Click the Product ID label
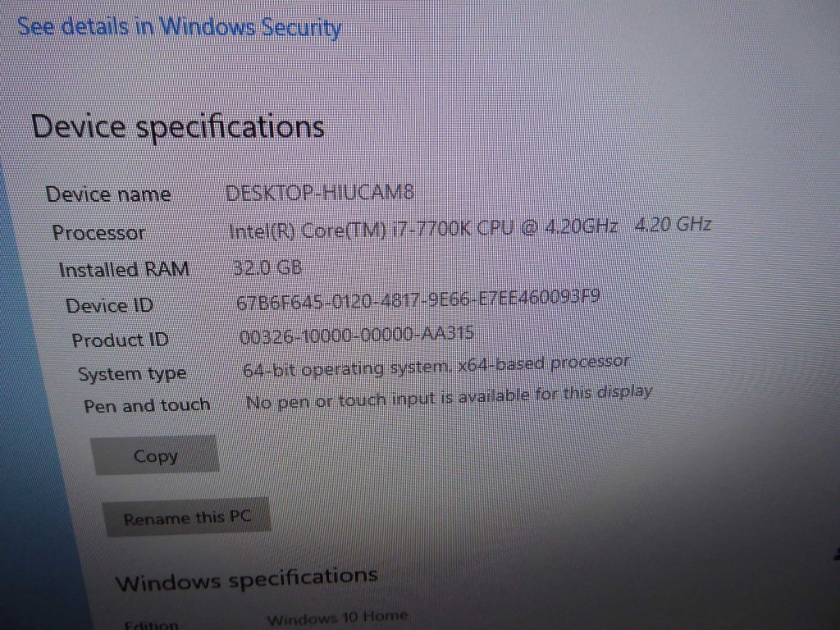This screenshot has height=630, width=840. 121,340
